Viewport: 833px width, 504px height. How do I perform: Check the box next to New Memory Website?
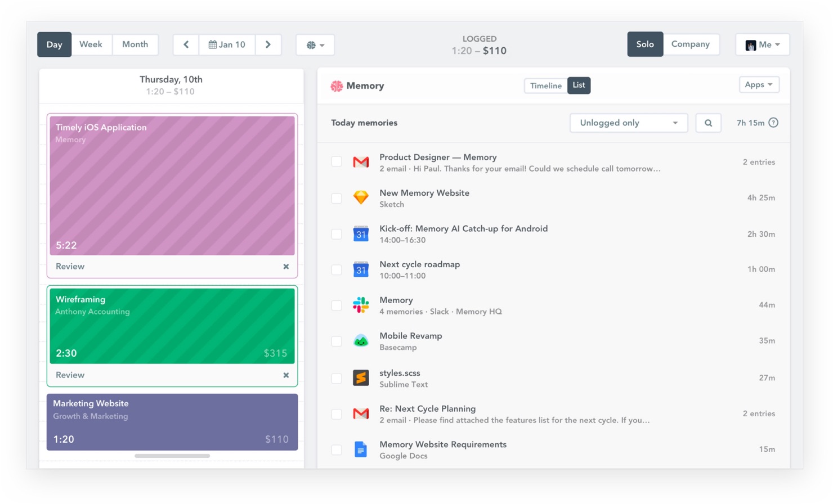tap(336, 198)
